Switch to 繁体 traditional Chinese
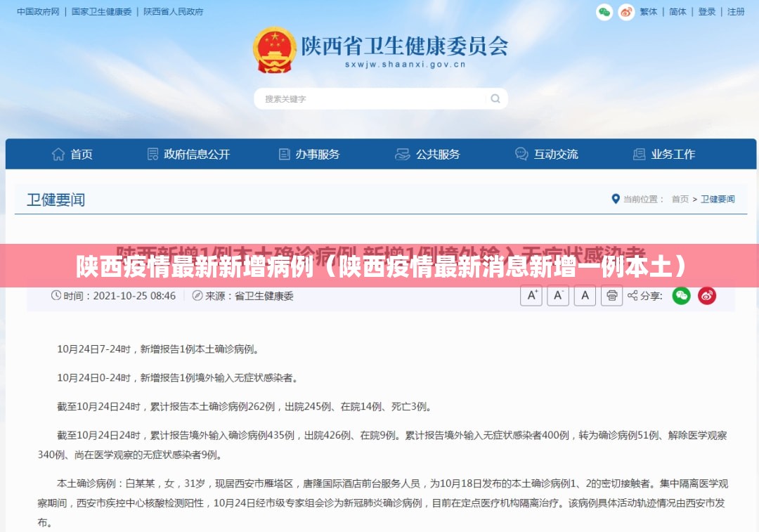Image resolution: width=759 pixels, height=532 pixels. click(x=649, y=12)
